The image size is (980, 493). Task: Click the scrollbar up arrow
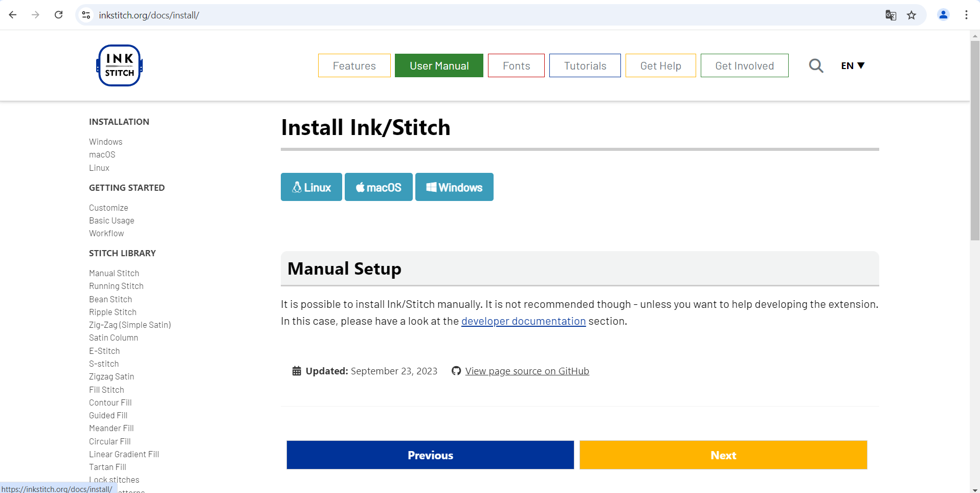[x=975, y=35]
